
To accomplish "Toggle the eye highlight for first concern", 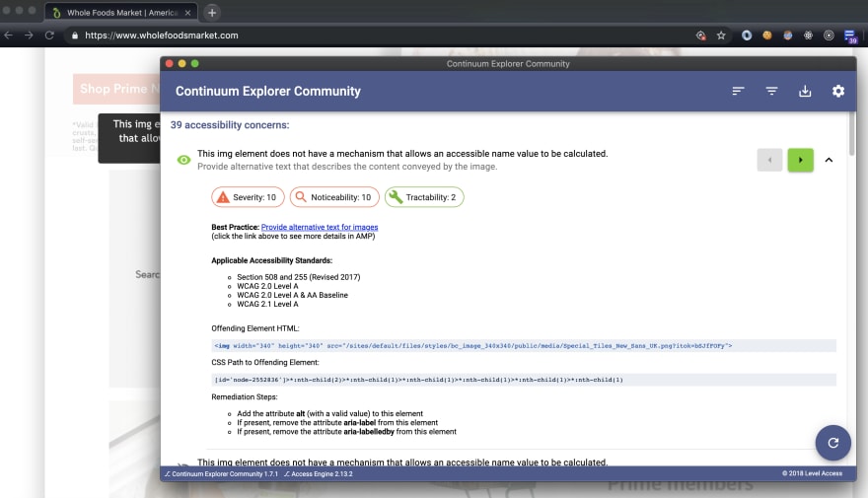I will coord(183,160).
